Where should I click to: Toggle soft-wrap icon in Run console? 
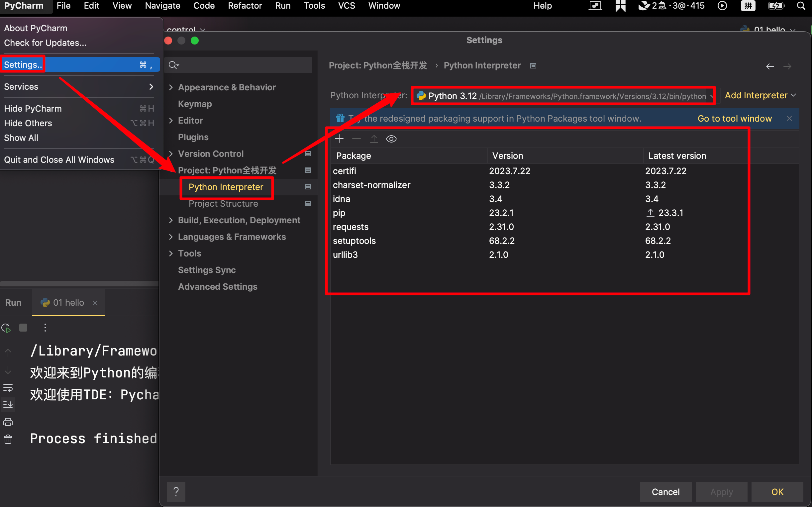click(x=8, y=388)
